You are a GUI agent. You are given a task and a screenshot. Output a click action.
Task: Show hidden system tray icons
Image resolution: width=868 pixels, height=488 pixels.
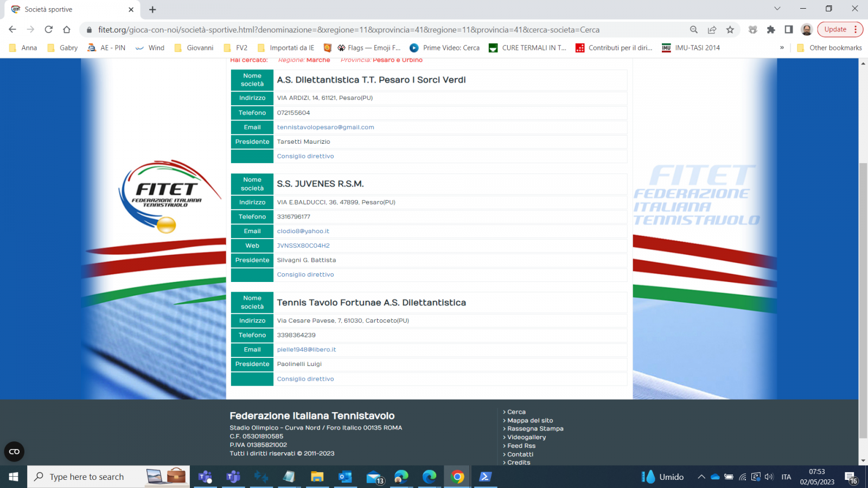(x=701, y=477)
